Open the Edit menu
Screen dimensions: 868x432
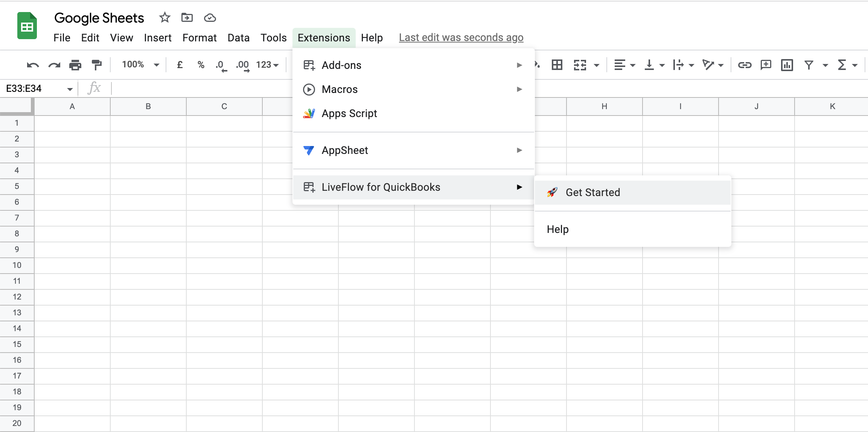pos(90,38)
